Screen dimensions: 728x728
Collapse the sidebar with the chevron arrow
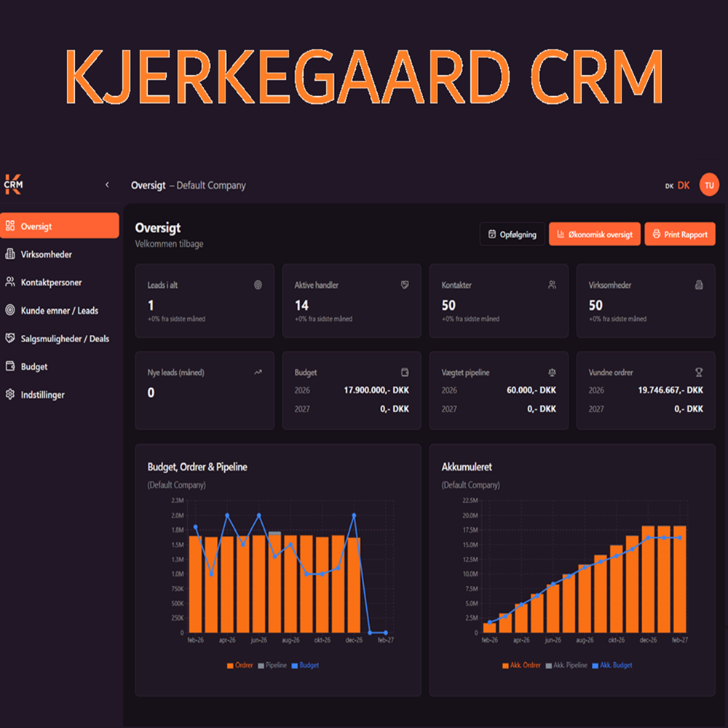[x=107, y=185]
